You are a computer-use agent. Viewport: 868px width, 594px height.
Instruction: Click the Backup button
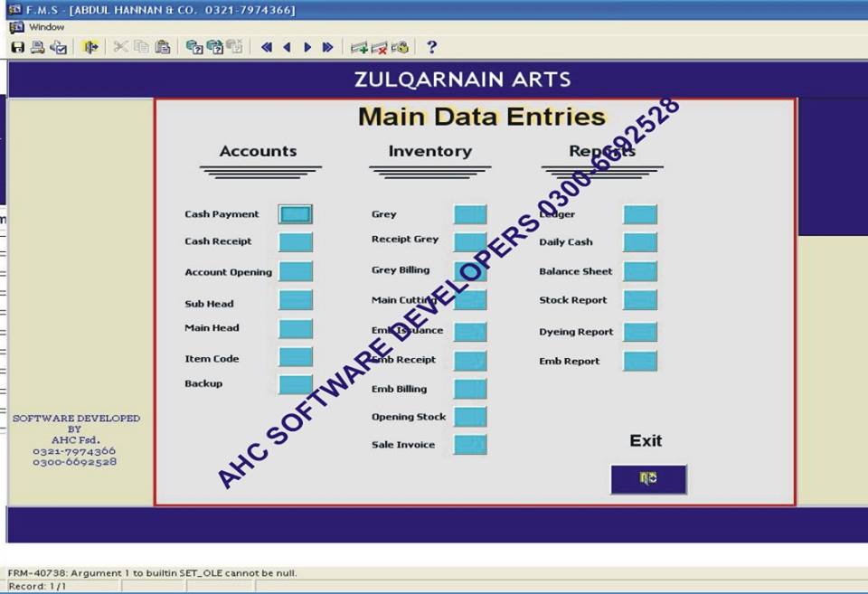click(295, 384)
